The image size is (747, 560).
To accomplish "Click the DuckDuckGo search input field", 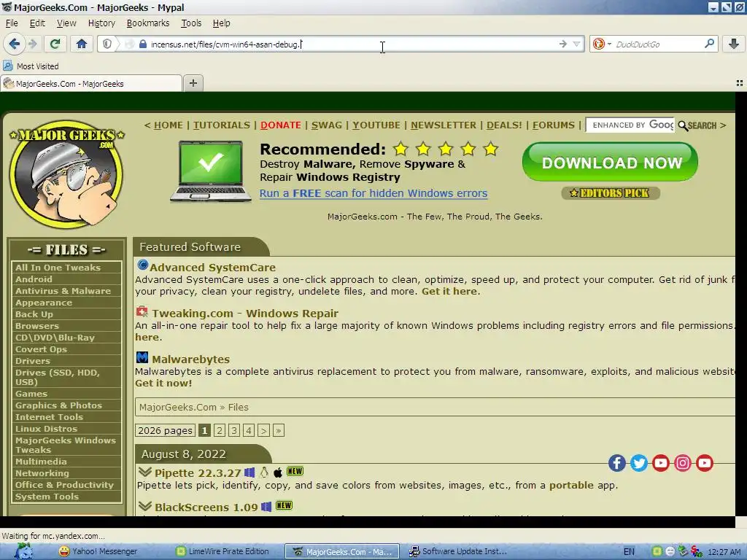I will [x=659, y=44].
